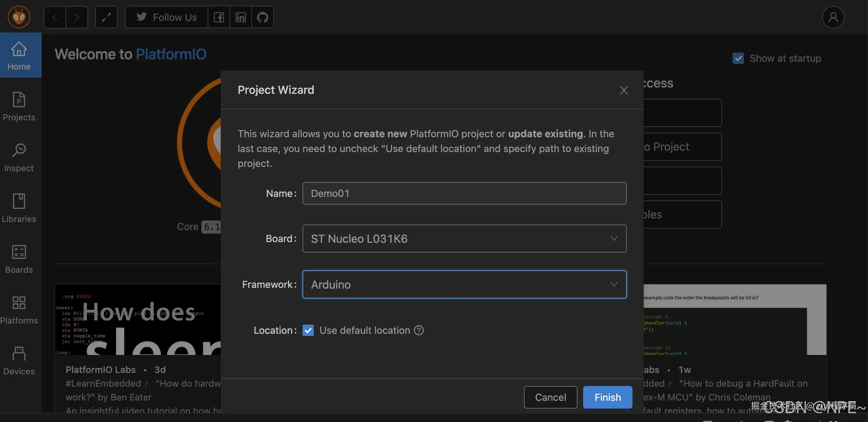Go forward with the right arrow button
This screenshot has height=422, width=868.
point(77,17)
